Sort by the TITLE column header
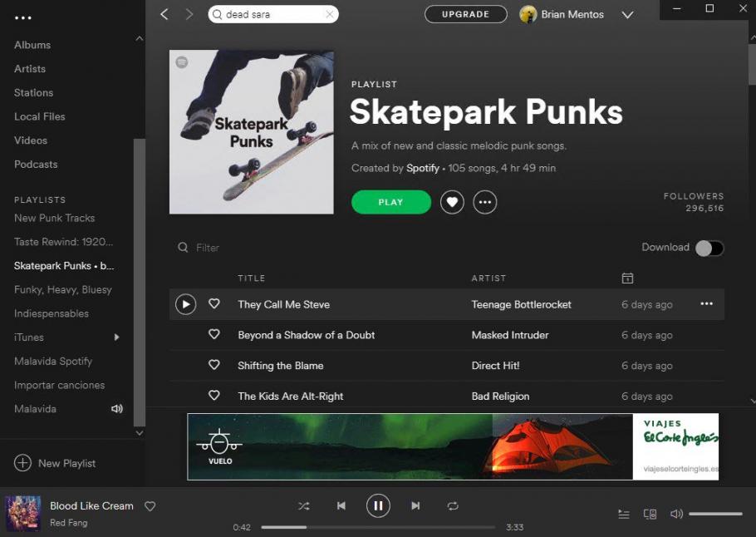The image size is (756, 537). click(251, 278)
